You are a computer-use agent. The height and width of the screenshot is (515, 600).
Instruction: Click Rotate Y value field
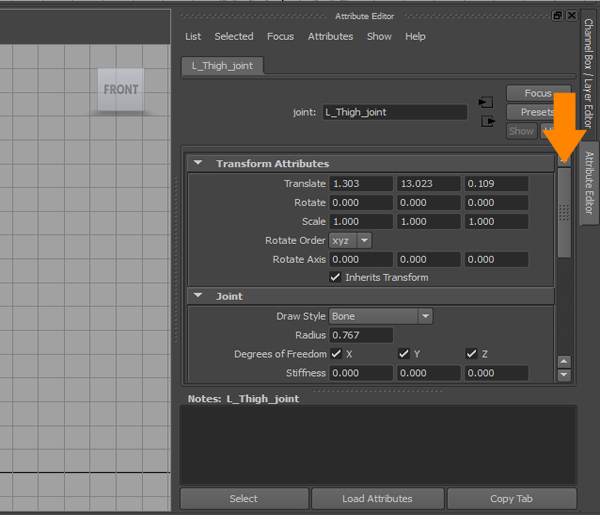click(x=429, y=202)
